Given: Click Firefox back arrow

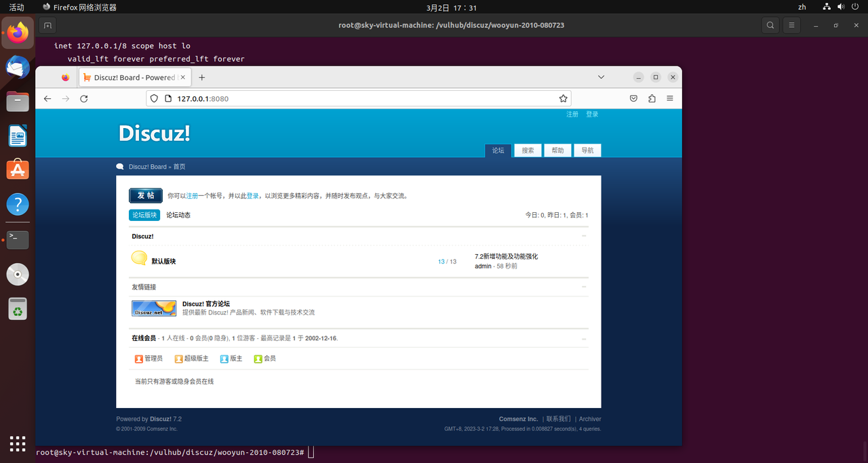Looking at the screenshot, I should click(x=47, y=98).
